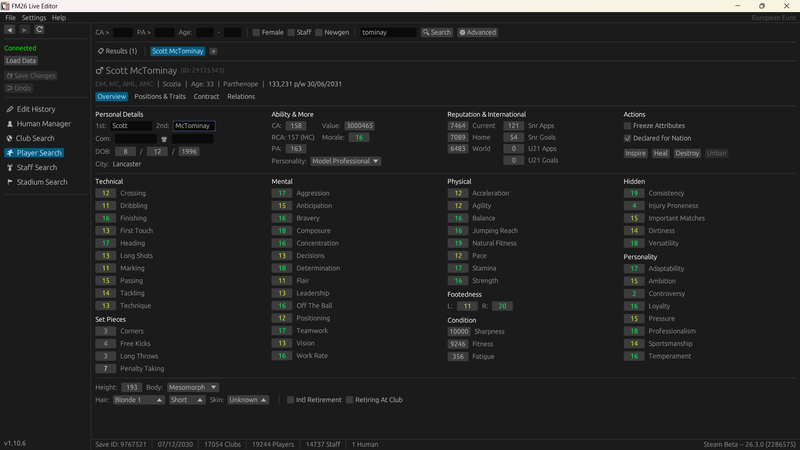Screen dimensions: 800x450
Task: Click the Inspire action button
Action: [635, 153]
